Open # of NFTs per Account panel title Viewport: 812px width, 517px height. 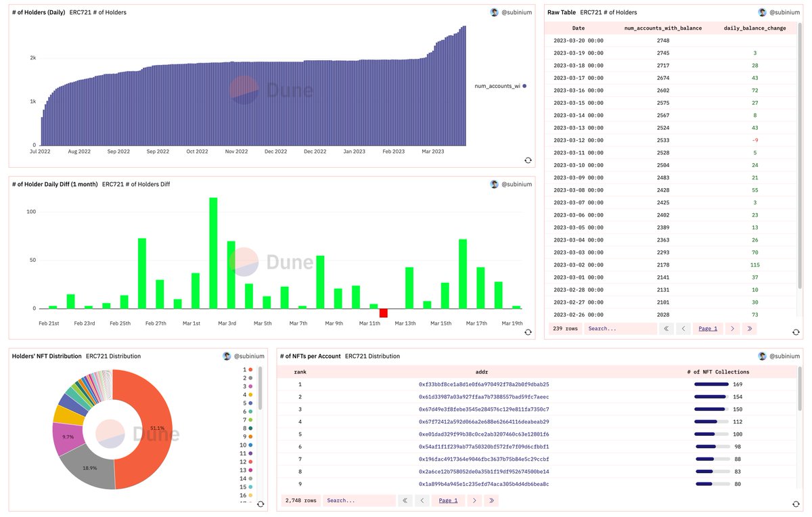310,356
